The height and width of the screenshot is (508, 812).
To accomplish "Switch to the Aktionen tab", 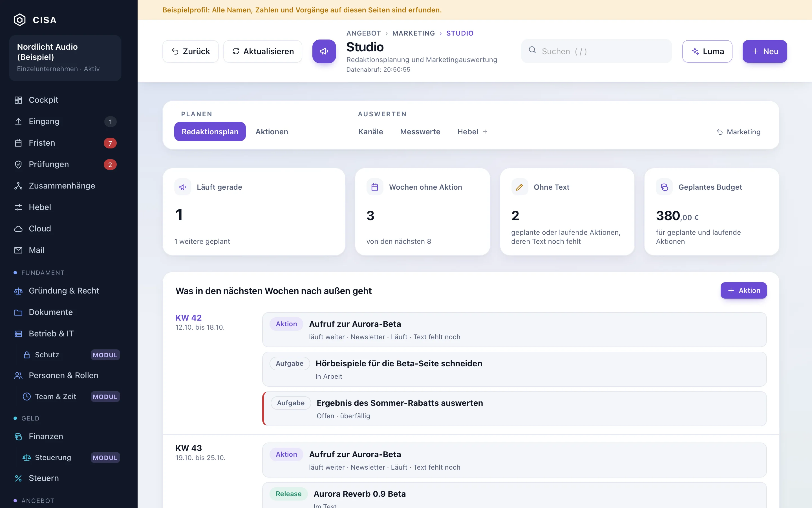I will pyautogui.click(x=272, y=132).
